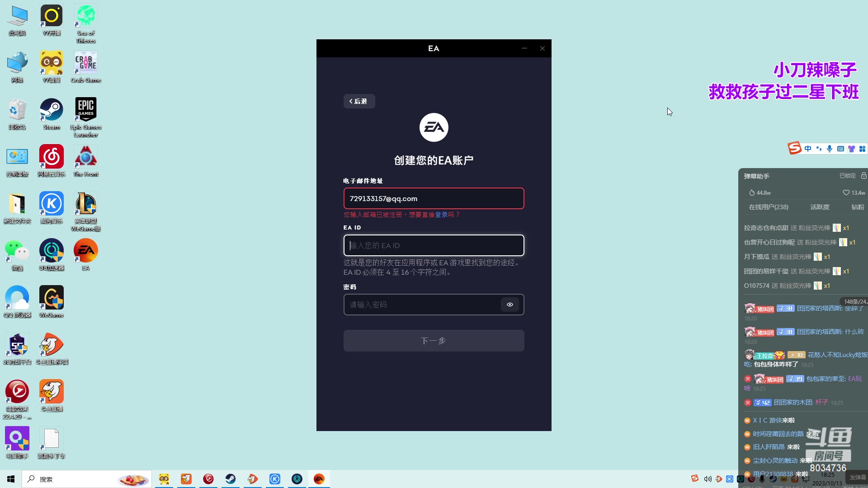868x488 pixels.
Task: Open 回收站 Recycle Bin icon
Action: coord(17,114)
